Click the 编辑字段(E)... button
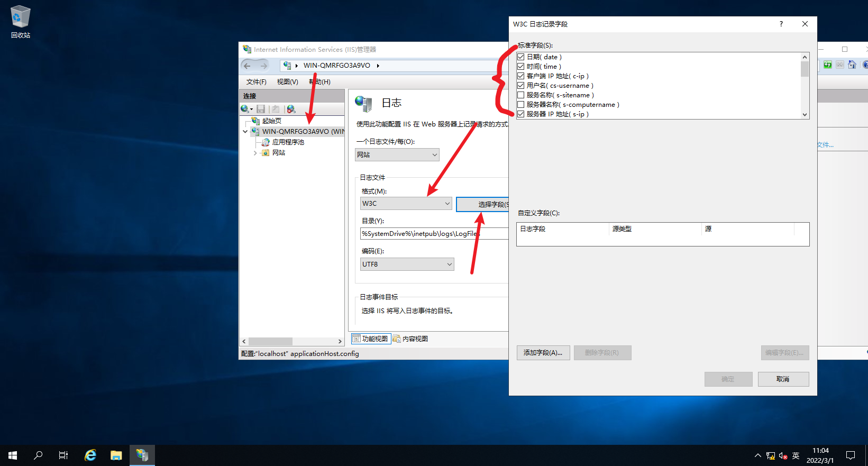The width and height of the screenshot is (868, 466). pos(785,353)
